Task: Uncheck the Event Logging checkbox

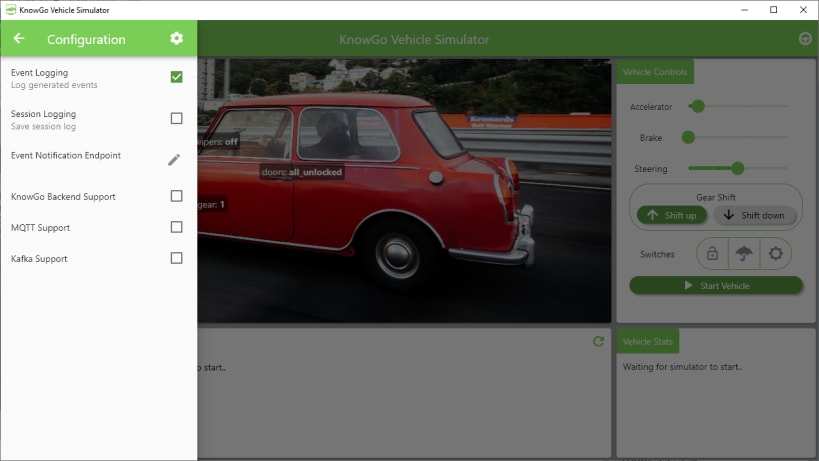Action: click(177, 77)
